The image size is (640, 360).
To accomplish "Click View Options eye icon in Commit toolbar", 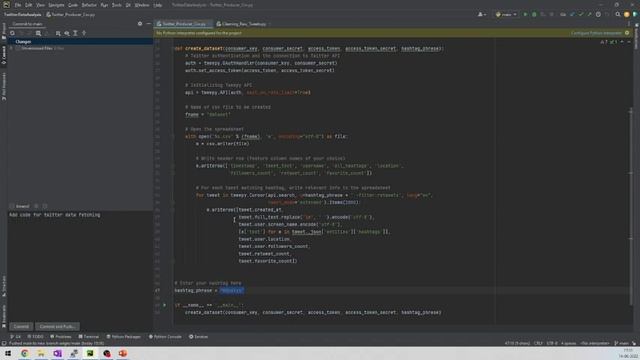I will 67,33.
